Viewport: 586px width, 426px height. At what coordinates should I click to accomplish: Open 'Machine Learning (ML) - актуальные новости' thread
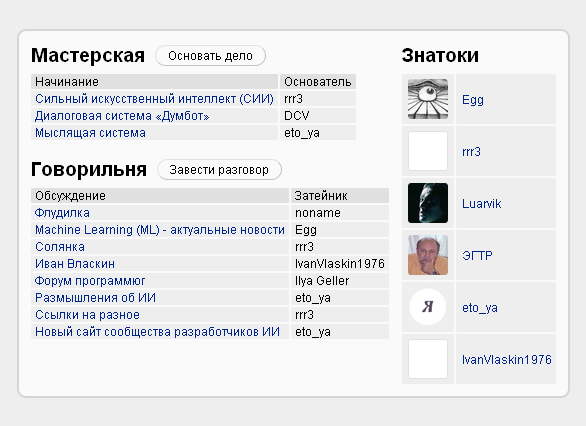tap(160, 230)
